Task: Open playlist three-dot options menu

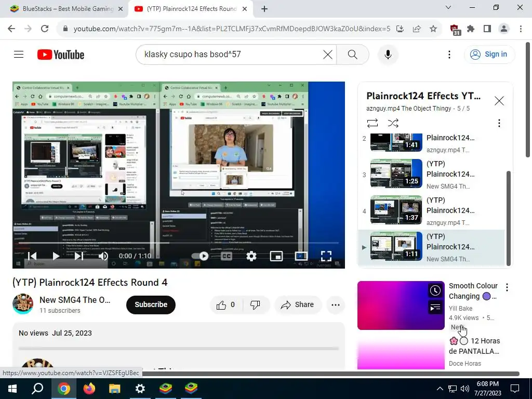Action: coord(499,123)
